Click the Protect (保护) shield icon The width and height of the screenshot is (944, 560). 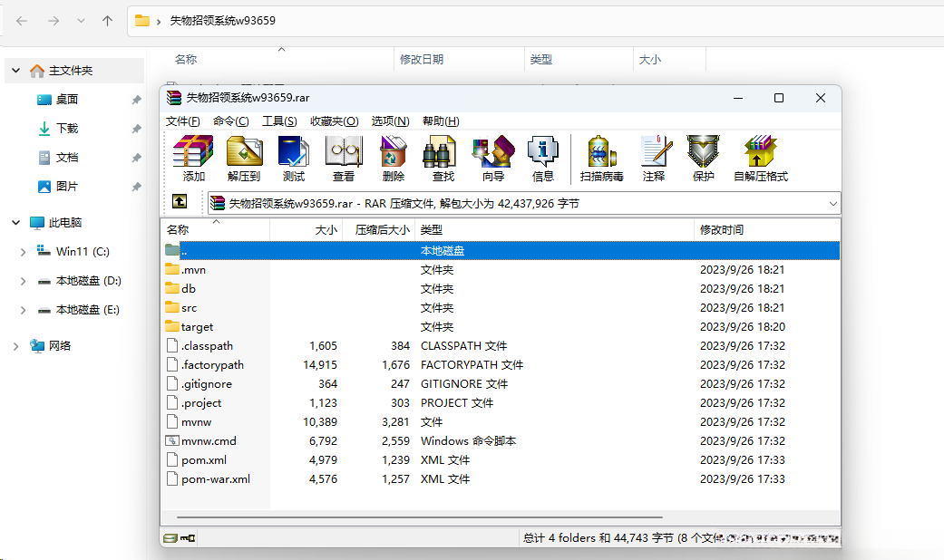[703, 159]
